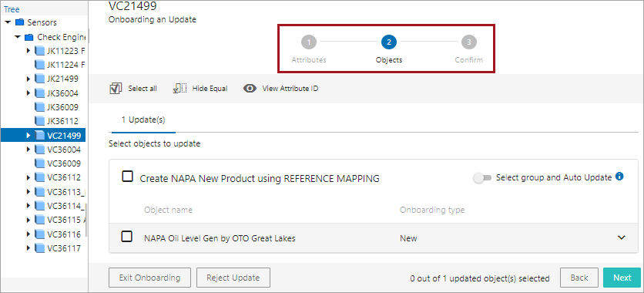This screenshot has height=293, width=644.
Task: Collapse the Sensors tree node
Action: tap(8, 22)
